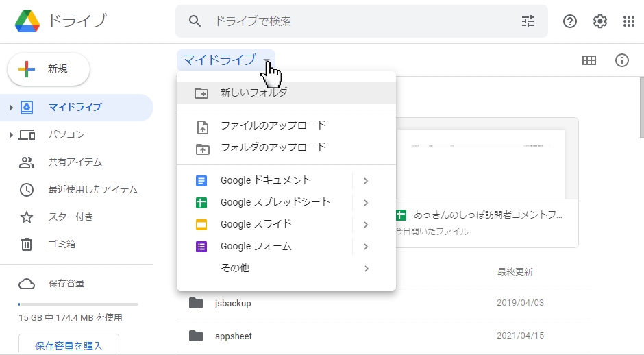
Task: Expand マイドライブ tree arrow in sidebar
Action: (x=11, y=107)
